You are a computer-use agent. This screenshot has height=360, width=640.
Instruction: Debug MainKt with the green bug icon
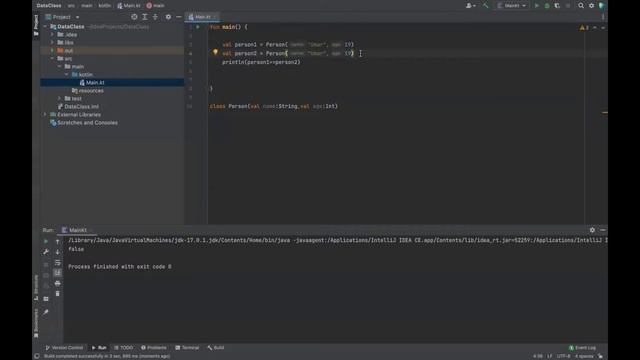547,6
